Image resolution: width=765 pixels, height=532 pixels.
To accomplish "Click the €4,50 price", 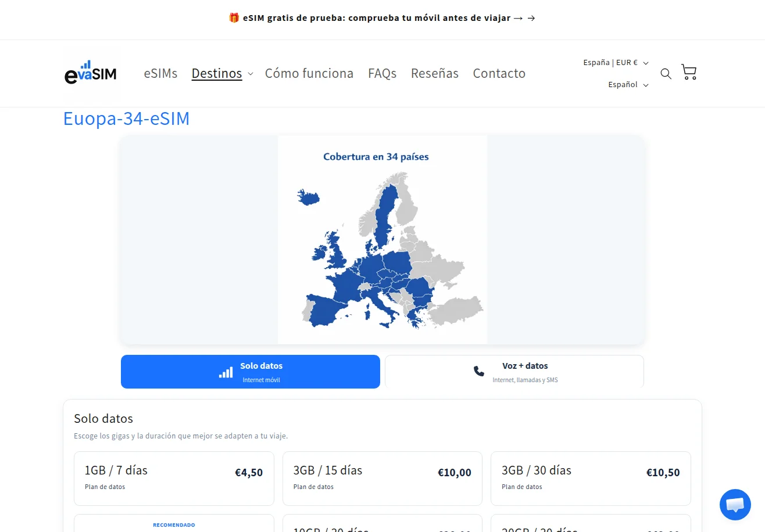I will [x=249, y=473].
